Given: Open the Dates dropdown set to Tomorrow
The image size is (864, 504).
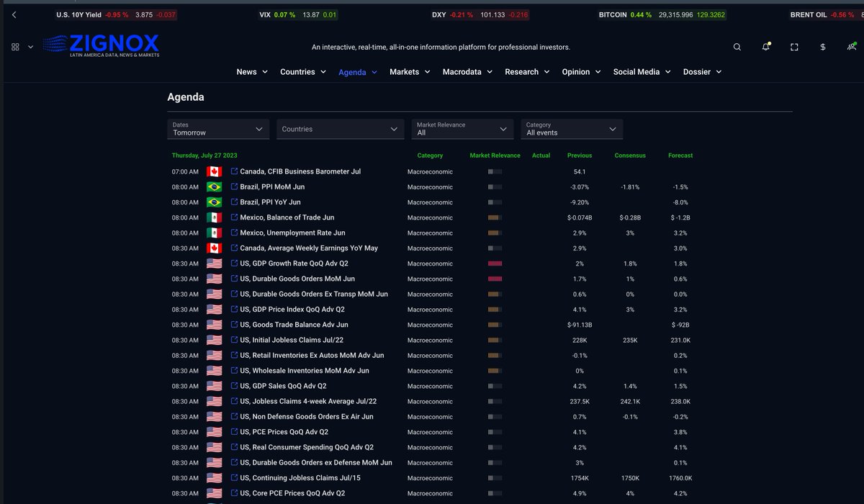Looking at the screenshot, I should point(218,129).
